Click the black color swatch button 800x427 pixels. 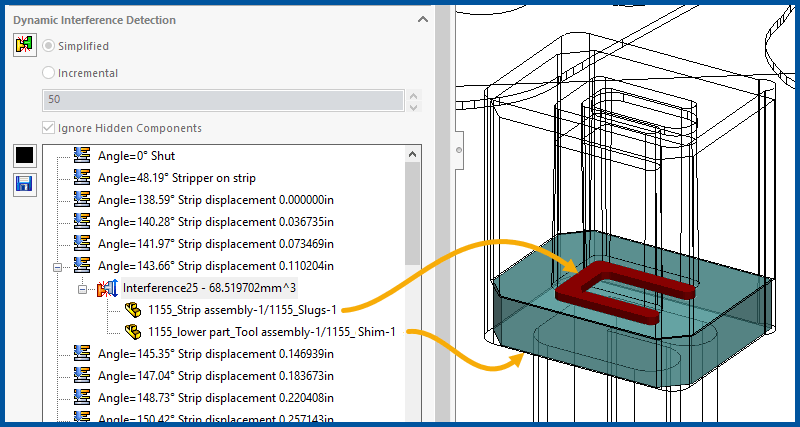(x=24, y=156)
